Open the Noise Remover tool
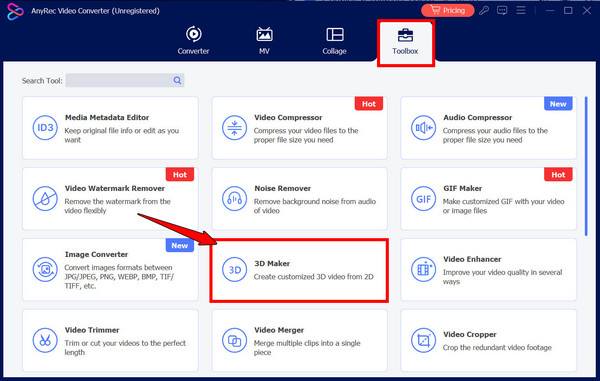 pyautogui.click(x=299, y=199)
